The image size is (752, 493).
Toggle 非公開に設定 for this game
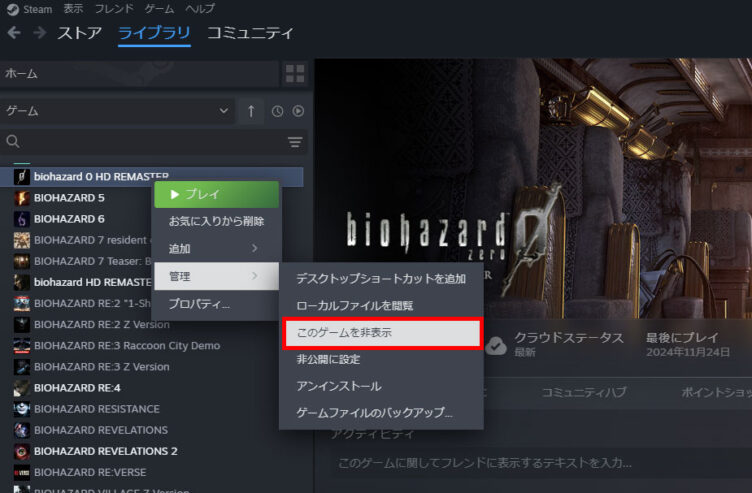pyautogui.click(x=328, y=359)
